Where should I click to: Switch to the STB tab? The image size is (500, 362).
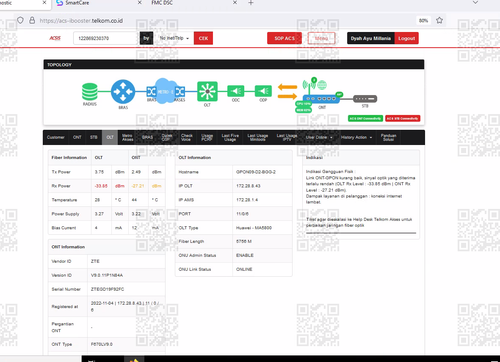[x=94, y=137]
